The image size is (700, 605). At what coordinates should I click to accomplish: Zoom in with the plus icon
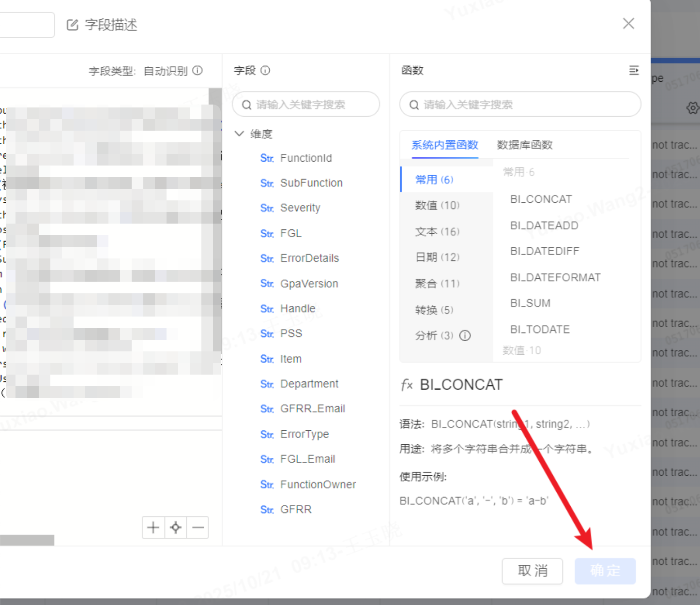click(153, 528)
